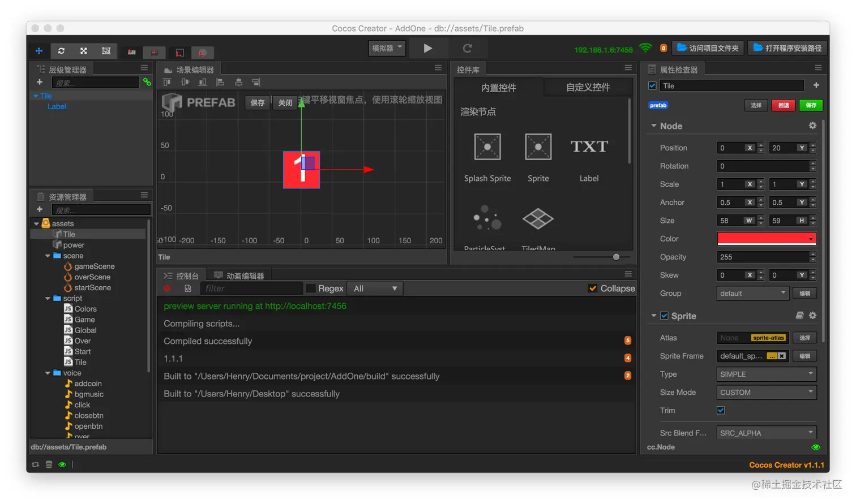Select the TiledMap widget icon
This screenshot has width=856, height=504.
538,219
